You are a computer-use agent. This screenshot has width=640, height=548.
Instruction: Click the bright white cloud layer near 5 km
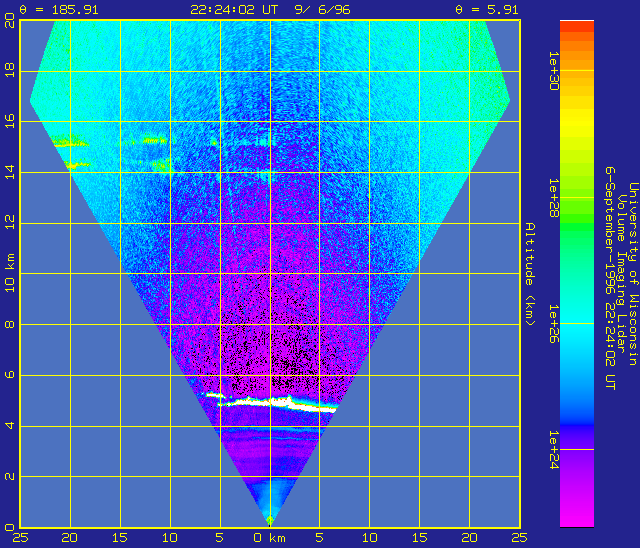click(278, 403)
